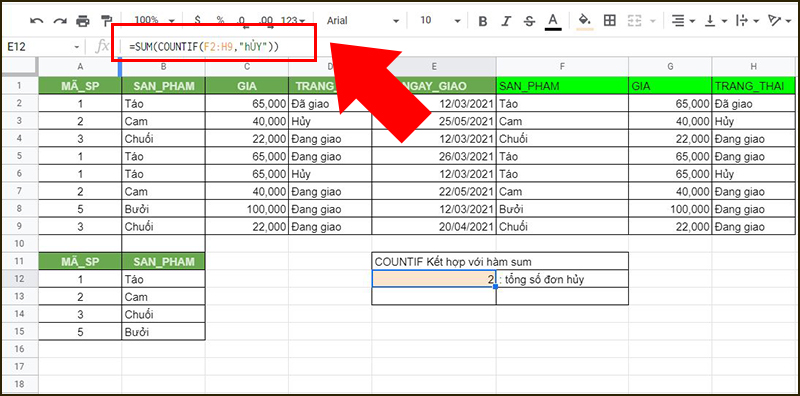This screenshot has height=396, width=800.
Task: Click the GIA header cell in C1
Action: (x=247, y=86)
